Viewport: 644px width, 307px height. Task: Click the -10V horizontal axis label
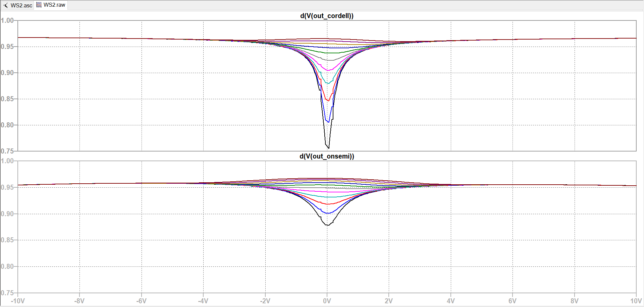coord(18,301)
